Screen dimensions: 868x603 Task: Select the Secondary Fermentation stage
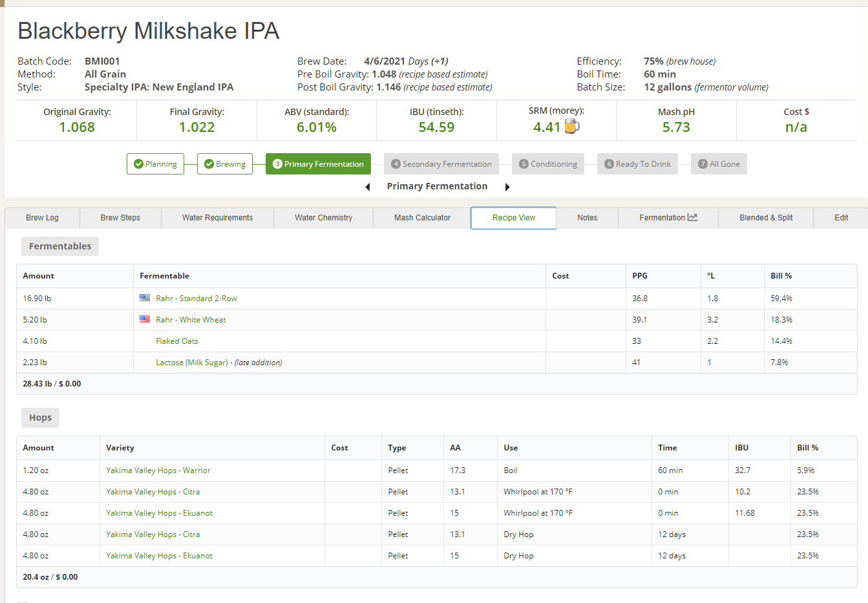441,164
